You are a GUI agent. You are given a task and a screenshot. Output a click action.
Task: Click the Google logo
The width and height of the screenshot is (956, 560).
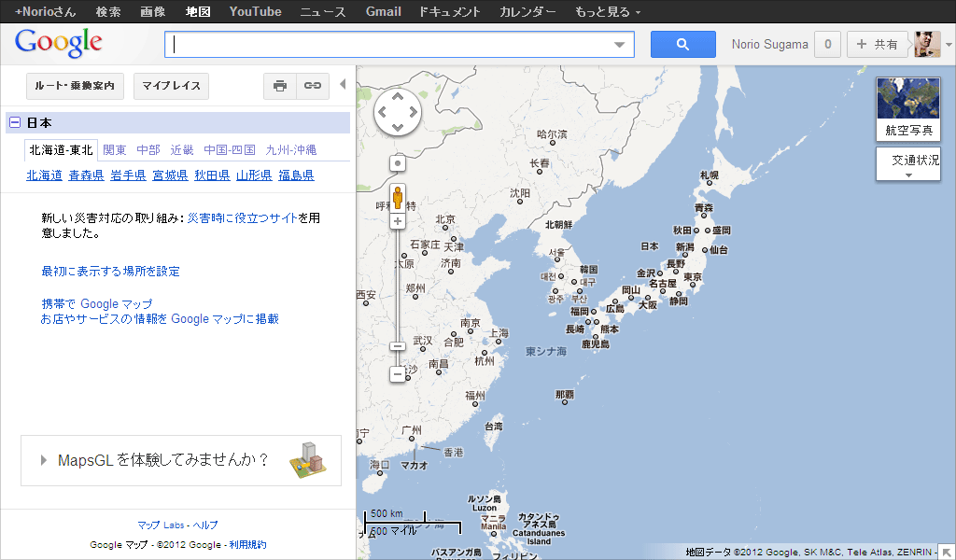pos(59,43)
